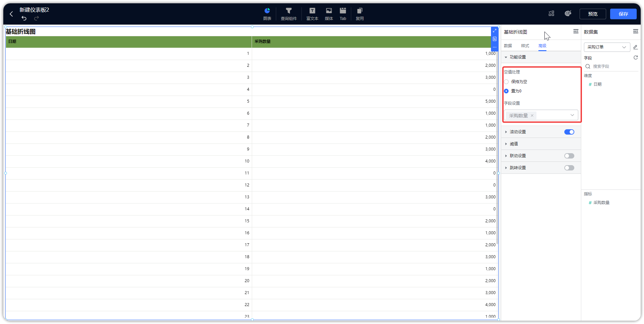Switch to the 样式 tab
644x324 pixels.
525,46
